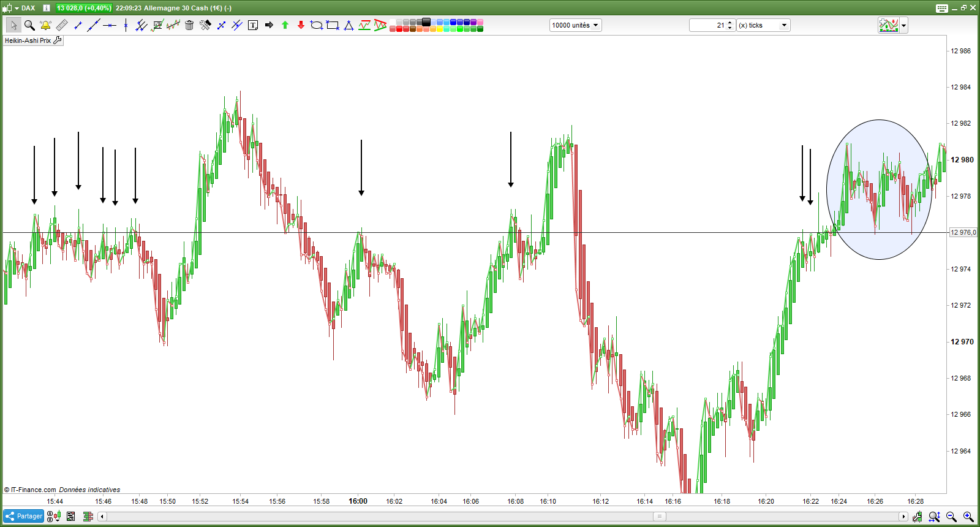
Task: Select the magnifier zoom tool in toolbar
Action: tap(29, 25)
